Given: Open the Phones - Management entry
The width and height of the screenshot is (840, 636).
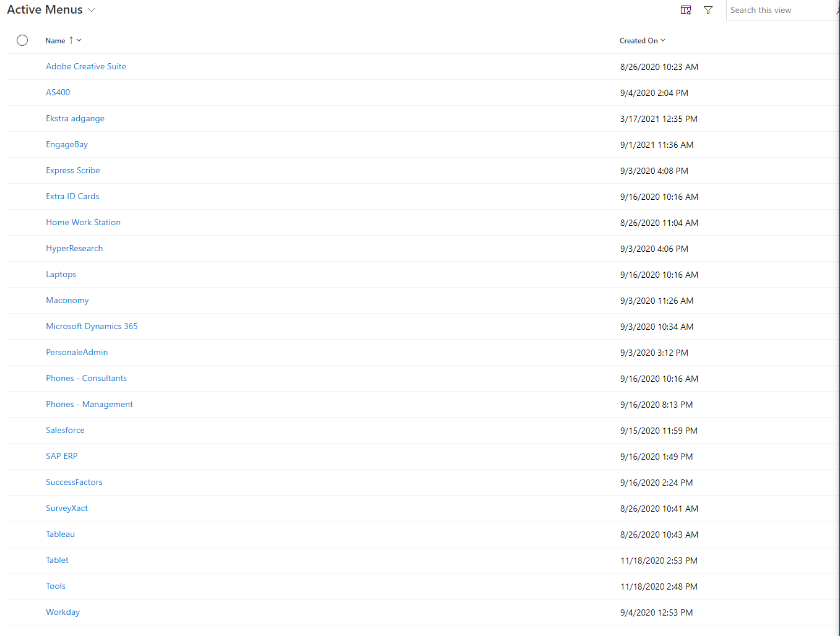Looking at the screenshot, I should click(89, 405).
